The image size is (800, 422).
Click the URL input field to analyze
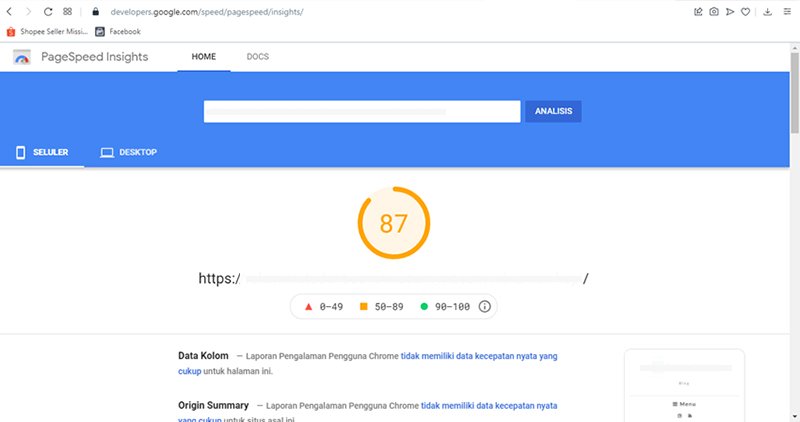[x=362, y=111]
